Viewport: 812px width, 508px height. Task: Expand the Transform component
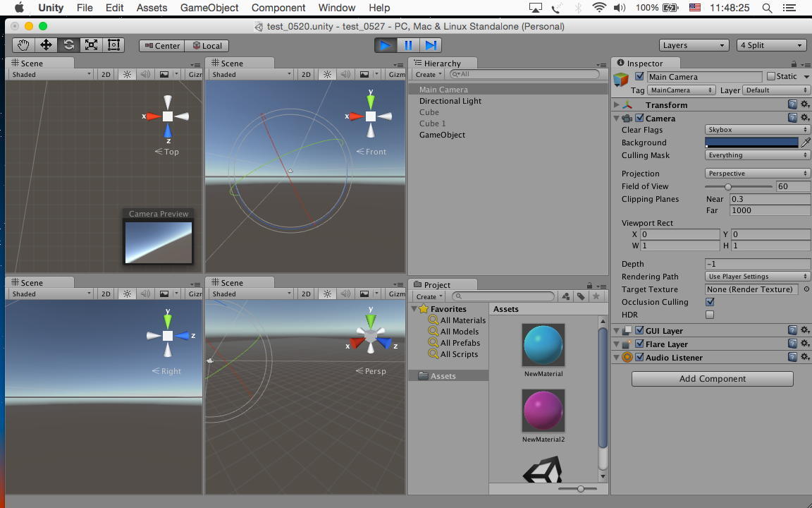[617, 105]
